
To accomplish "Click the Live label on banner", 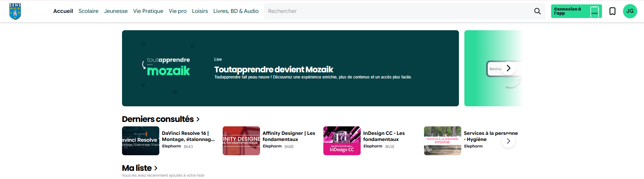I will click(218, 59).
